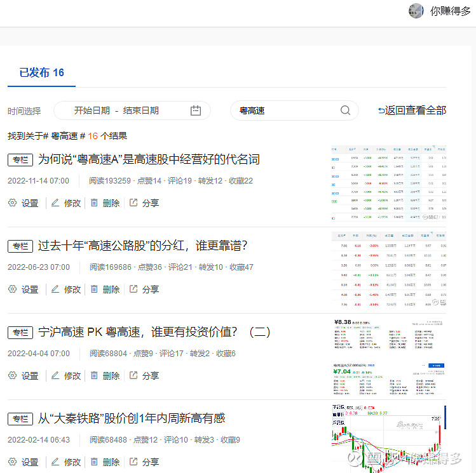This screenshot has width=476, height=473.
Task: Click date text 2022-02-14 06:43
Action: [x=39, y=440]
